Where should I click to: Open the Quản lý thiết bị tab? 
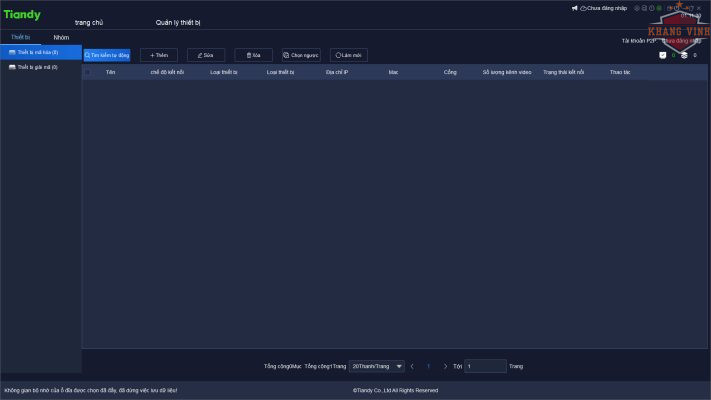pos(178,21)
